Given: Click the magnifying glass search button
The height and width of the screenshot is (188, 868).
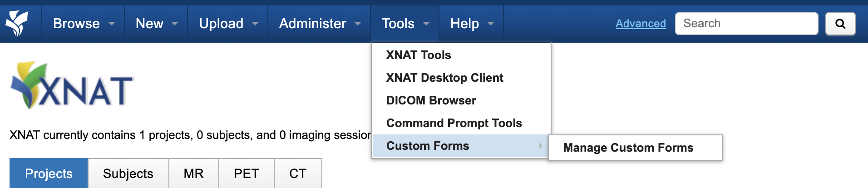Looking at the screenshot, I should tap(840, 24).
